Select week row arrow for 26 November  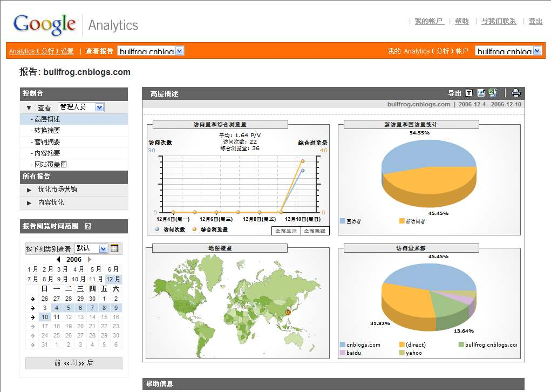click(x=33, y=299)
